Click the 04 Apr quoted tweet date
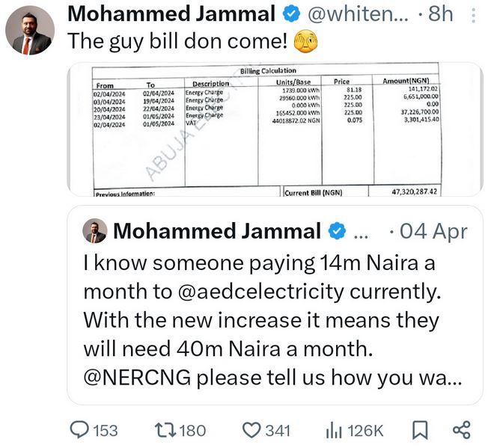 point(432,231)
